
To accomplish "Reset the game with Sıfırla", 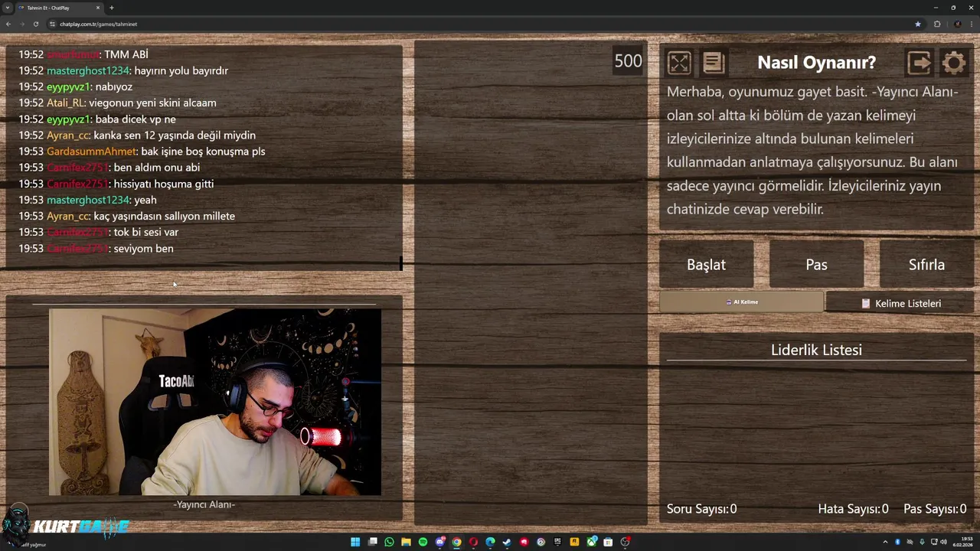I will click(x=926, y=265).
